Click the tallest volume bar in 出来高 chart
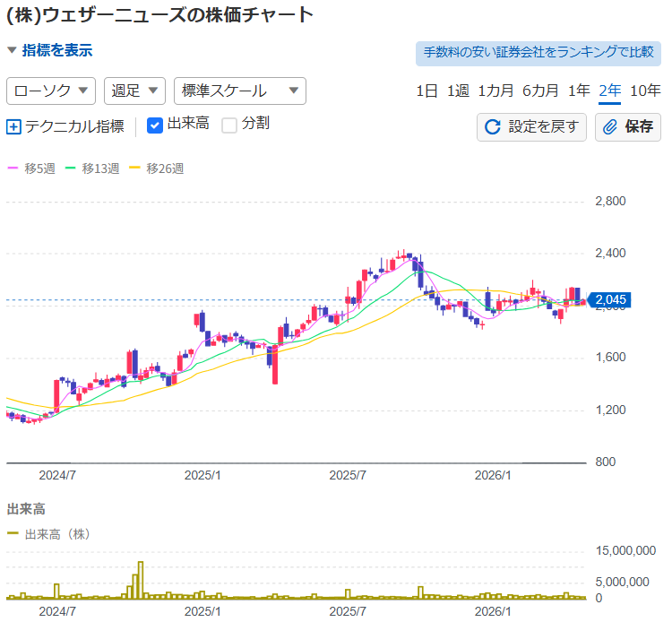 point(141,580)
